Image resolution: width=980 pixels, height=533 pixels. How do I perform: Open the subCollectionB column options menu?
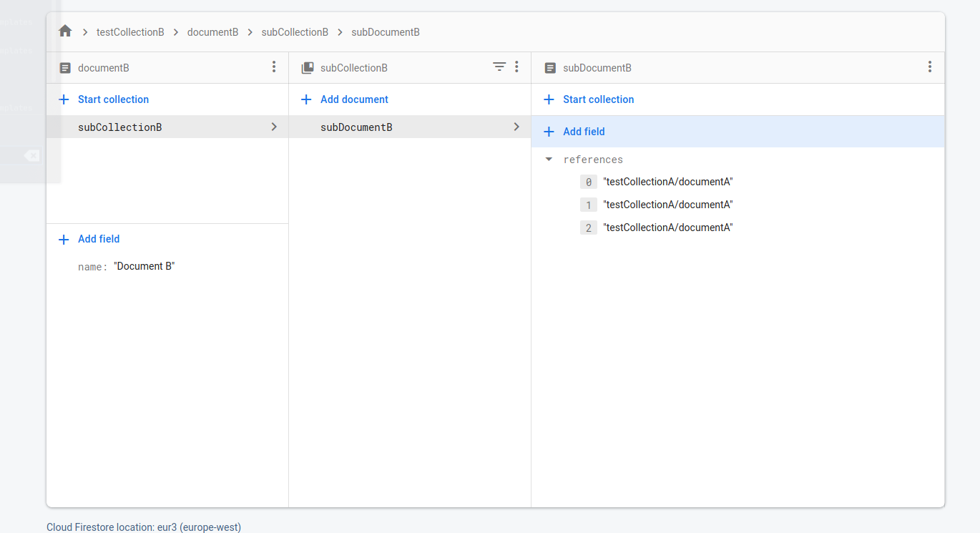516,67
